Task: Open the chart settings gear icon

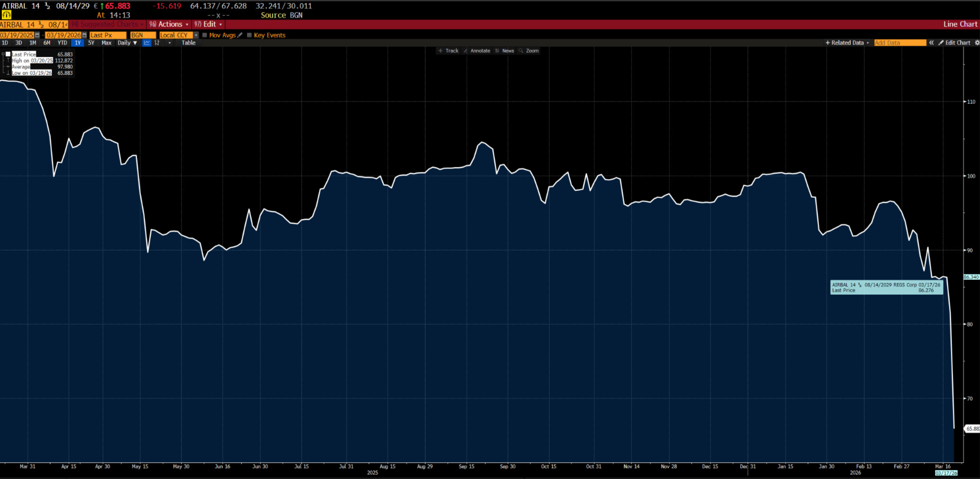Action: coord(977,43)
